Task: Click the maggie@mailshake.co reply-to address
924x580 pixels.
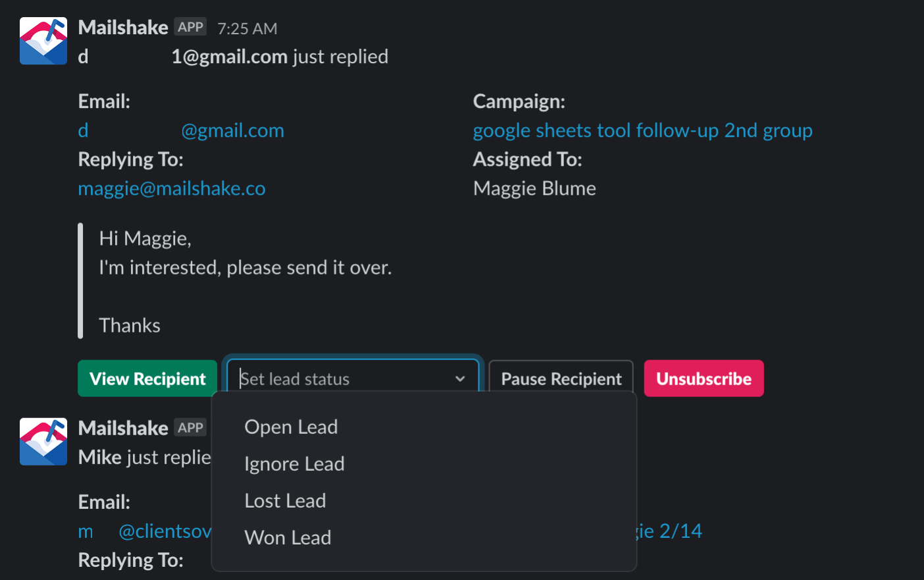Action: [x=172, y=189]
